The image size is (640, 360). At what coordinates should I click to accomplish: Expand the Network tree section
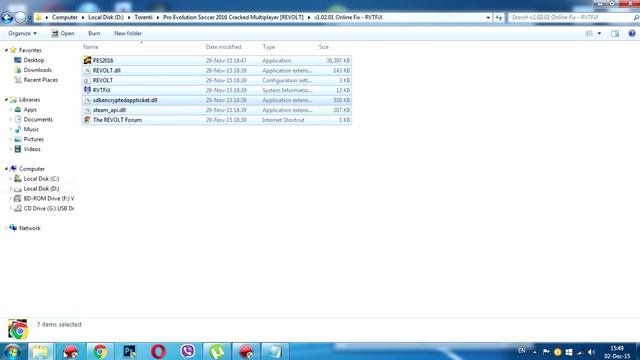(6, 228)
